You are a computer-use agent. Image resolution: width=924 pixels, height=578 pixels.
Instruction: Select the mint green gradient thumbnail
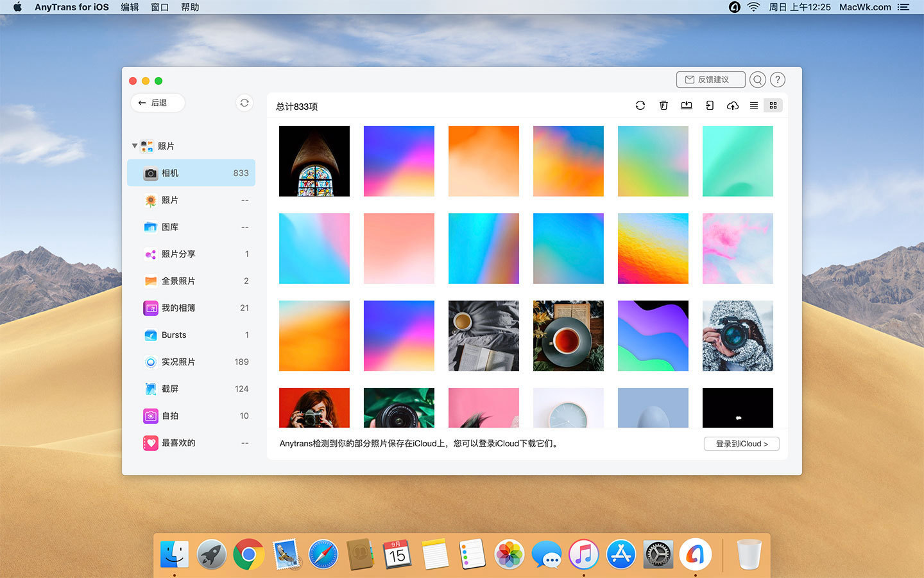(x=738, y=161)
